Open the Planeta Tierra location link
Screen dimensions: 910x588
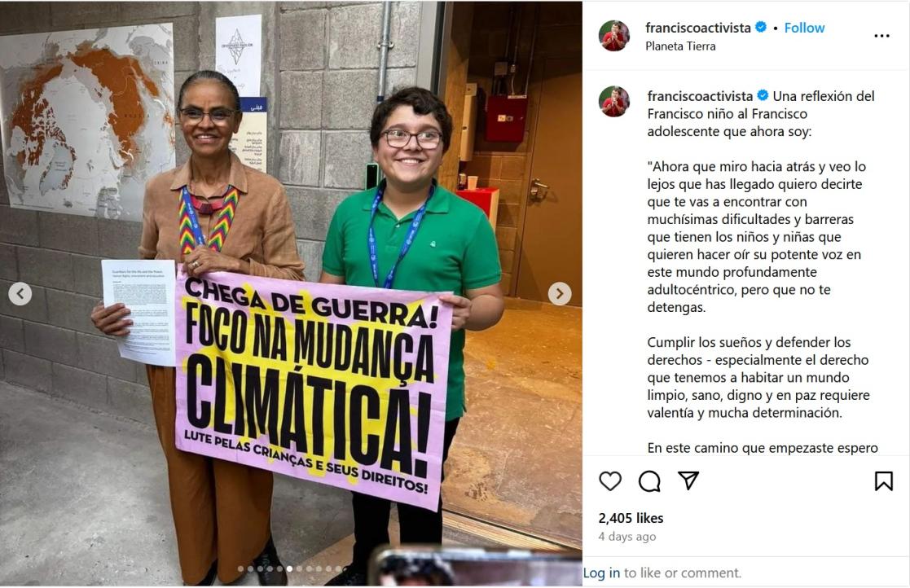pyautogui.click(x=680, y=46)
